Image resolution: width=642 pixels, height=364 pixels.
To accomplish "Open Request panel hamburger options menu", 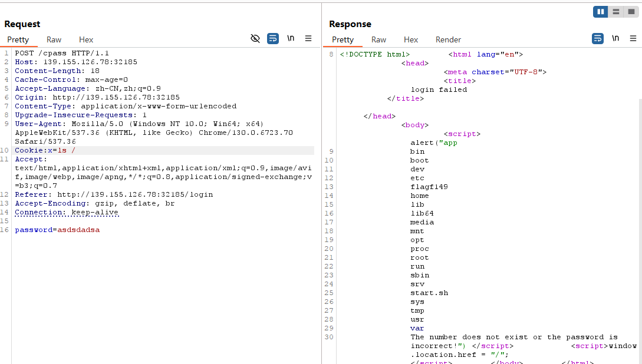I will coord(308,38).
